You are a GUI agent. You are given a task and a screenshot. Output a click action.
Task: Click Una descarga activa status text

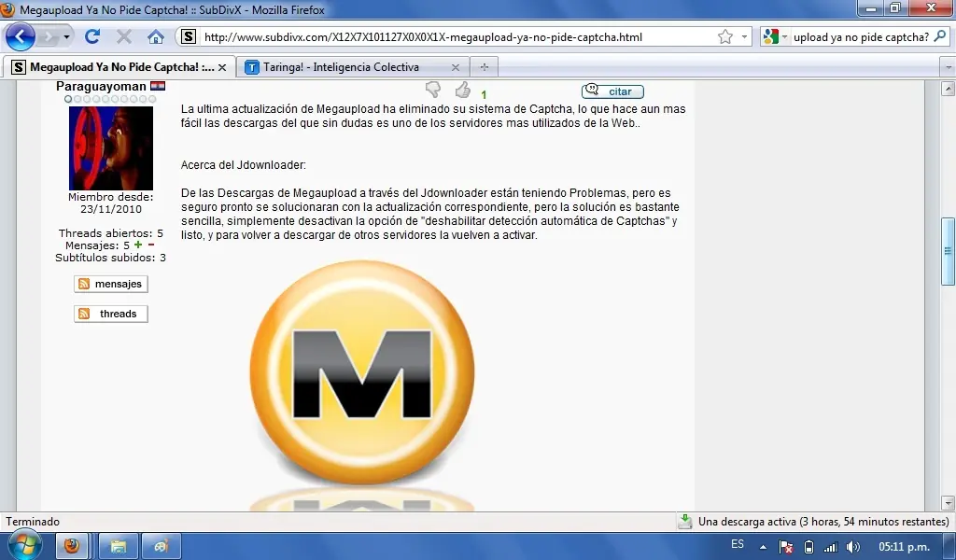pyautogui.click(x=823, y=522)
